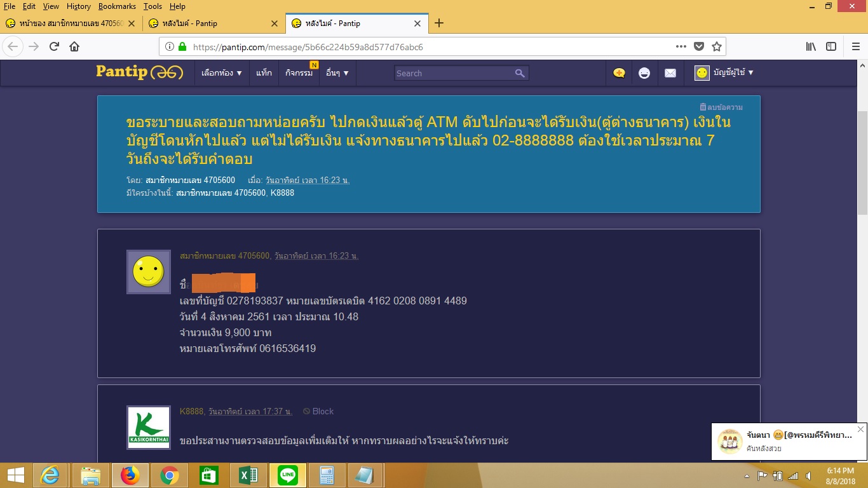Open the Firefox hamburger menu

[856, 46]
